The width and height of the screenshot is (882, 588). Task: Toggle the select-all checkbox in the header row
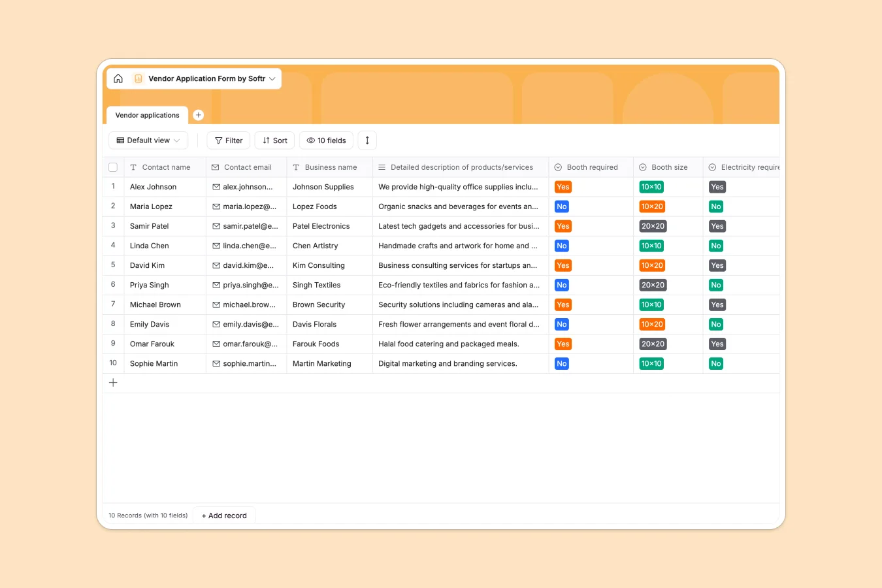[112, 167]
